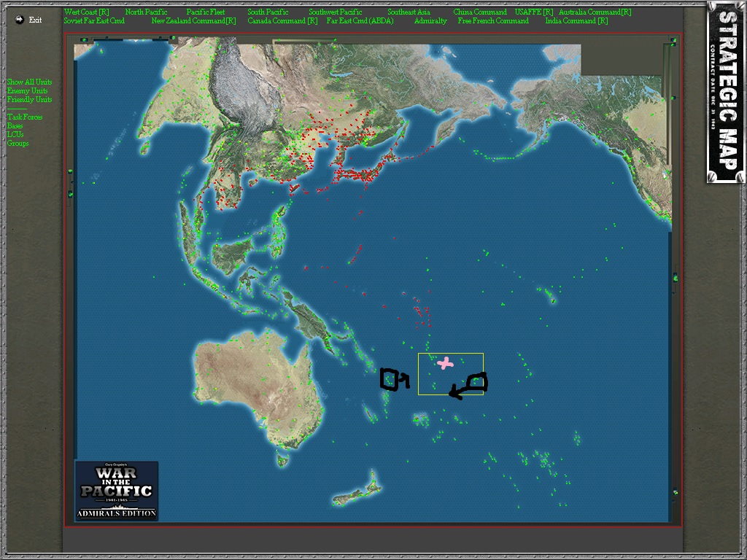Click the Exit arrow icon
This screenshot has height=560, width=747.
20,20
